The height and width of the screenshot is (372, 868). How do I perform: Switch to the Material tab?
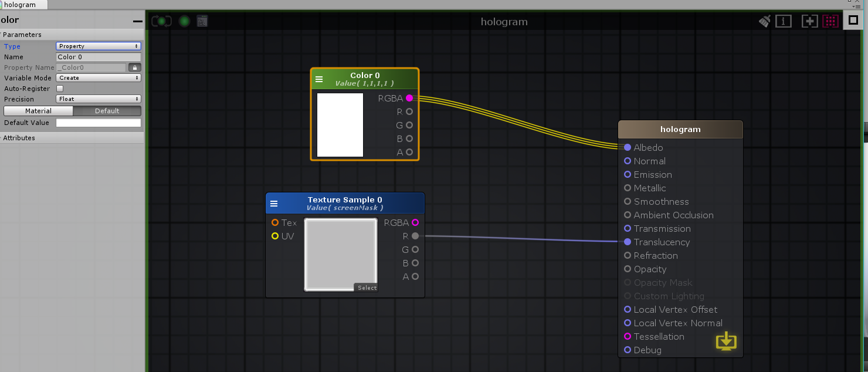38,110
